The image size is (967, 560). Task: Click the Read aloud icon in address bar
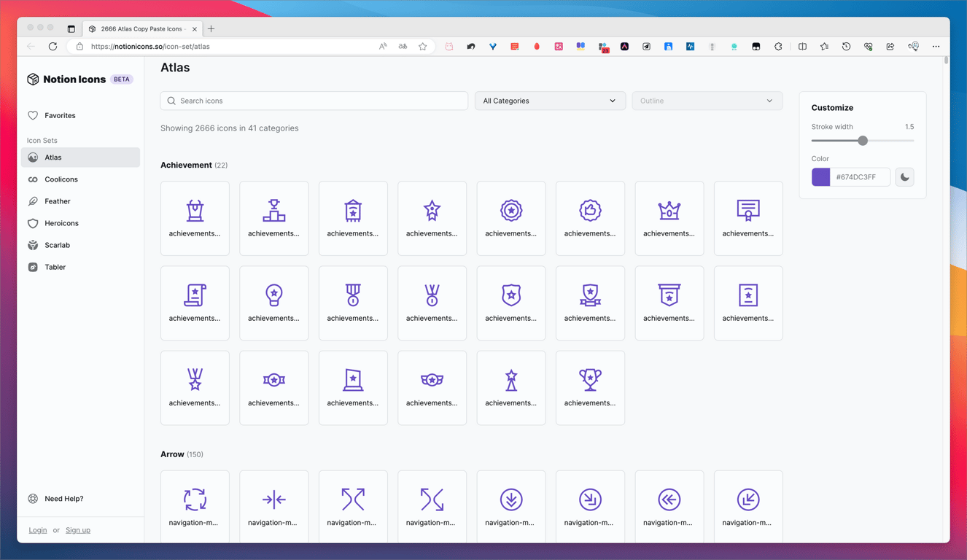(x=383, y=47)
